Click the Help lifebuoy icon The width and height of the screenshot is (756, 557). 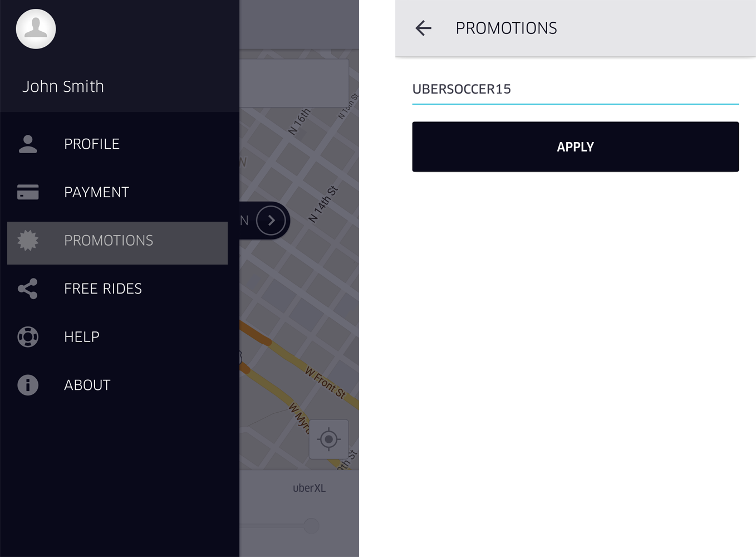pos(28,337)
